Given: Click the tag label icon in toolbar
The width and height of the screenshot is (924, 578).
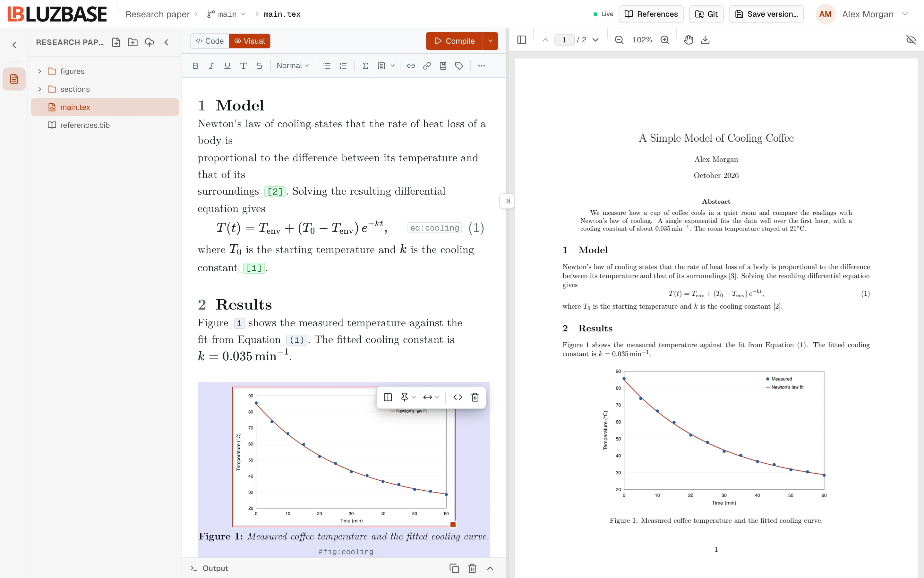Looking at the screenshot, I should pyautogui.click(x=459, y=66).
